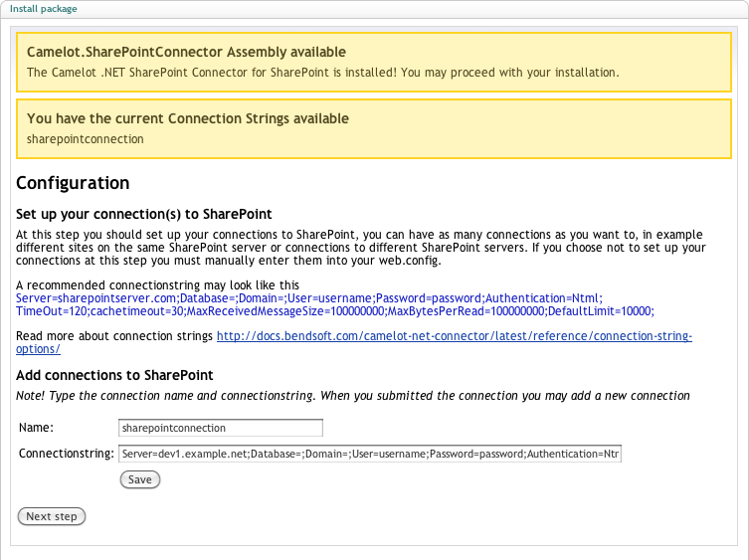Viewport: 749px width, 560px height.
Task: Click the Camelot .NET connector installed message
Action: click(323, 73)
